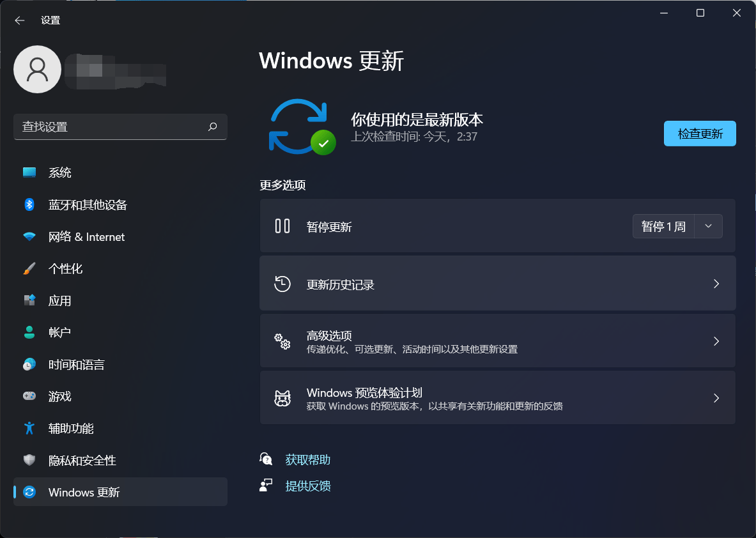
Task: Click the 查找设置 search field
Action: [x=120, y=127]
